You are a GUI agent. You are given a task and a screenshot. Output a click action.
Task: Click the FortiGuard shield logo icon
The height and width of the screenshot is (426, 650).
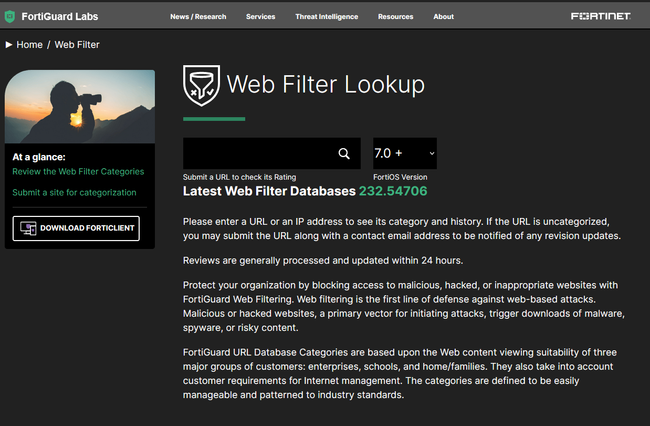tap(10, 17)
